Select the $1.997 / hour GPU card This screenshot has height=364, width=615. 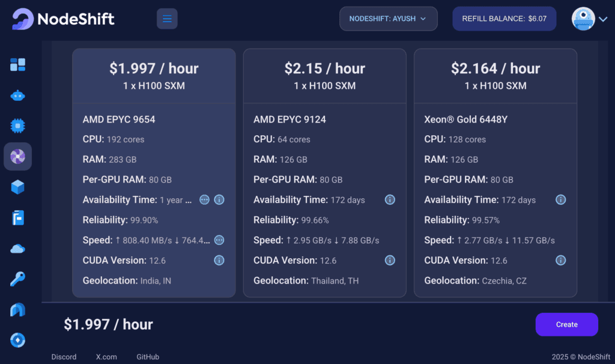click(154, 172)
